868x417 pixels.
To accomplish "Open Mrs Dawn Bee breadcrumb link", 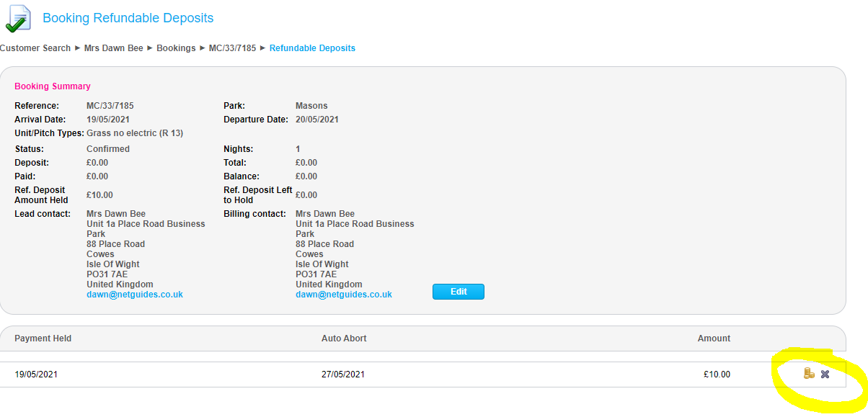I will point(113,48).
